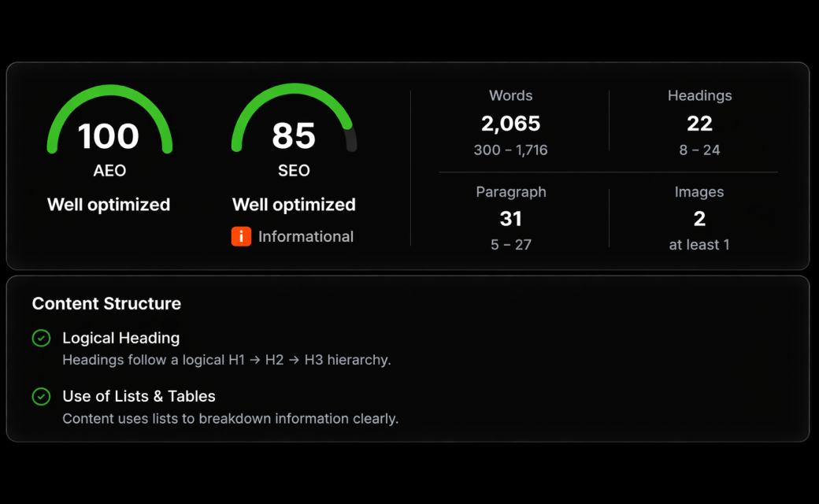
Task: Click the Well optimized label under AEO
Action: (x=108, y=205)
